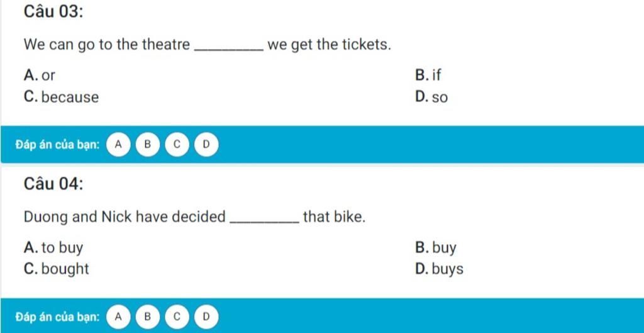Select answer bubble A for Câu 03
The image size is (644, 333).
click(118, 144)
